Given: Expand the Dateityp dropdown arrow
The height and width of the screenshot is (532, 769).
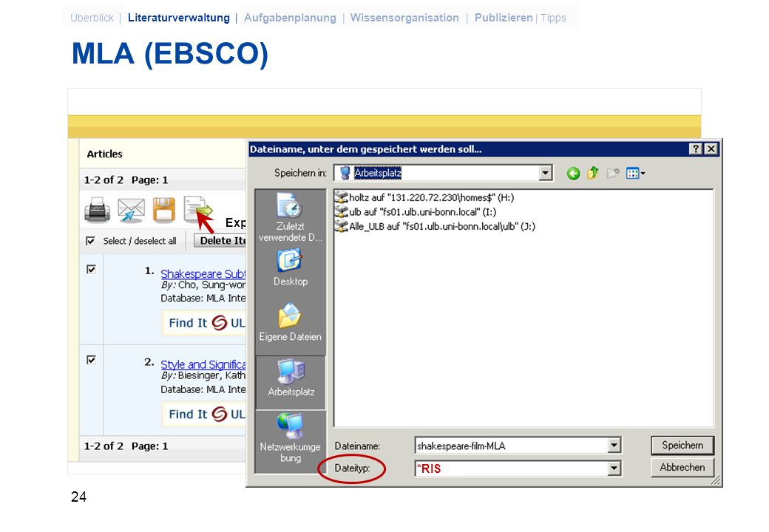Looking at the screenshot, I should coord(614,468).
